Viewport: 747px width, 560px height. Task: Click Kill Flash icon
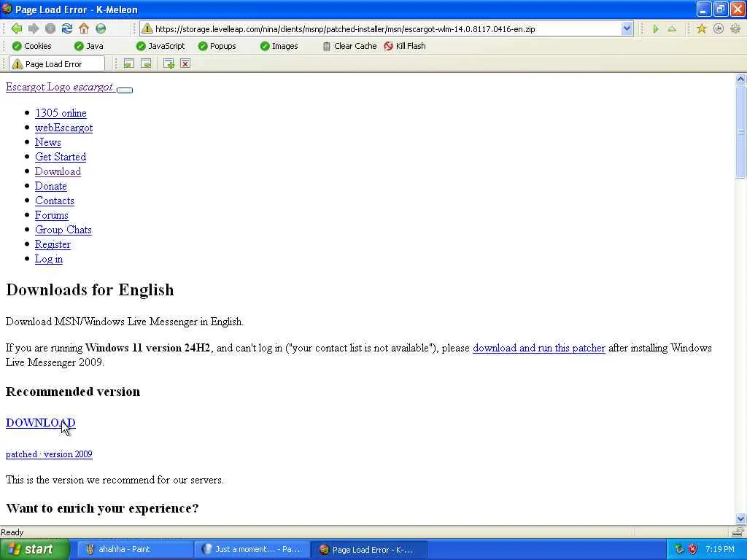(x=388, y=46)
